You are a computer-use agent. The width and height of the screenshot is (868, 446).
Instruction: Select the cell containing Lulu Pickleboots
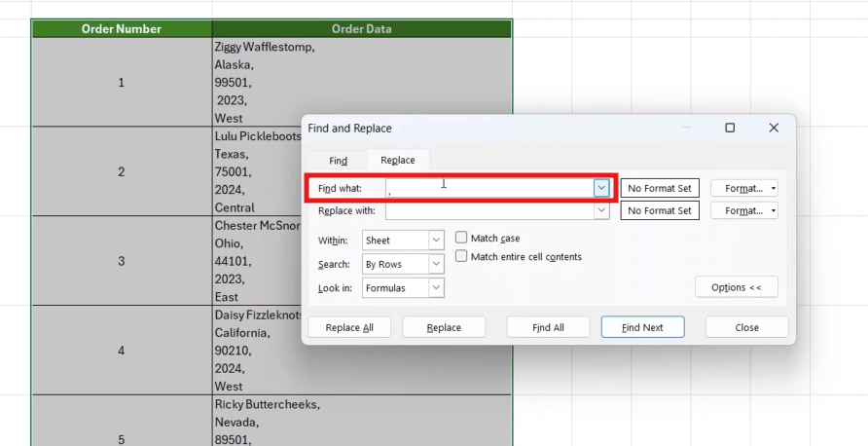257,171
